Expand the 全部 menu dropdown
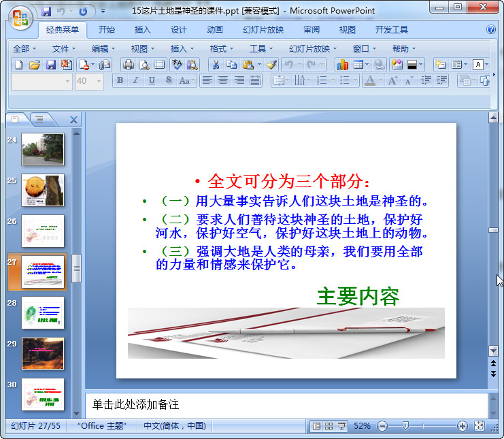 point(24,49)
